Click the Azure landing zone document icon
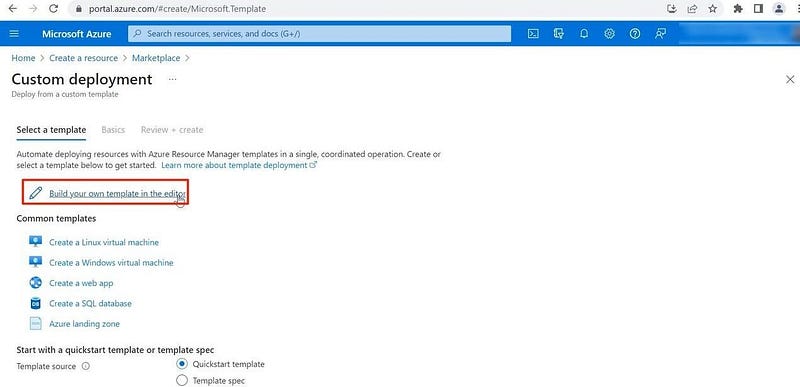 [35, 323]
